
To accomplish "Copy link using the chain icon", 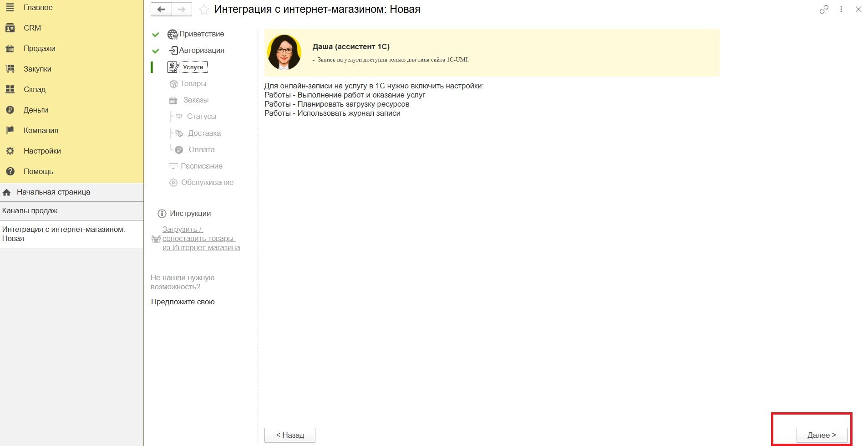I will 824,9.
